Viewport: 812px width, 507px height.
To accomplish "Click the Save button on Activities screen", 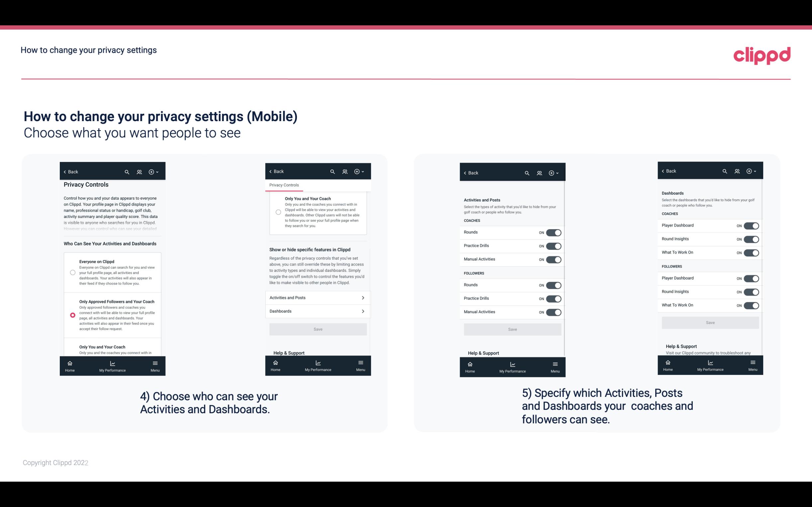I will point(512,328).
